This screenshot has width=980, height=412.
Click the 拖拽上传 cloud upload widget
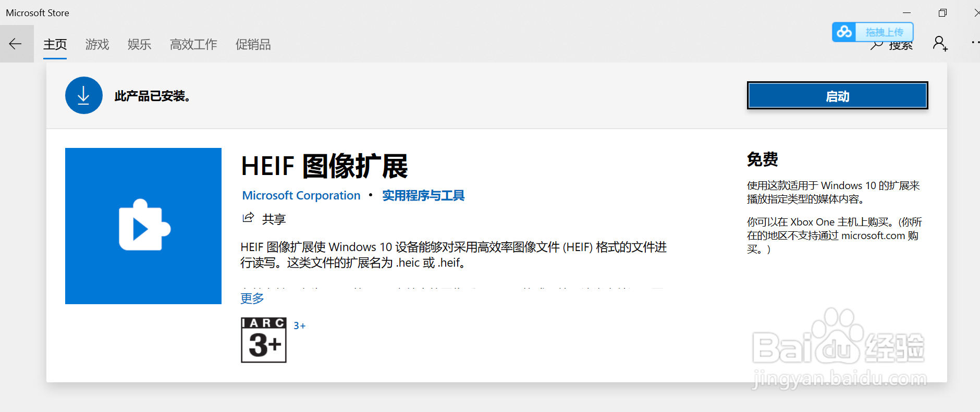[873, 32]
